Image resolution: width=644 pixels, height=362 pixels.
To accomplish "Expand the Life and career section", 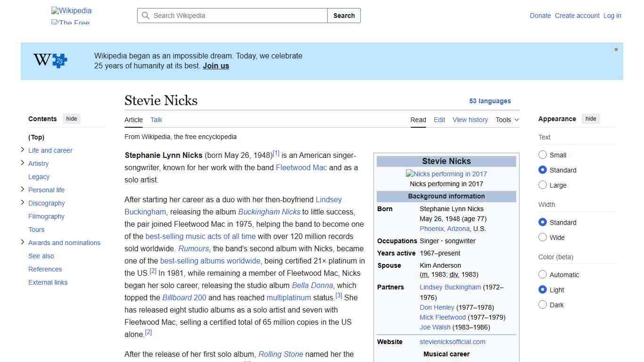I will click(x=22, y=150).
